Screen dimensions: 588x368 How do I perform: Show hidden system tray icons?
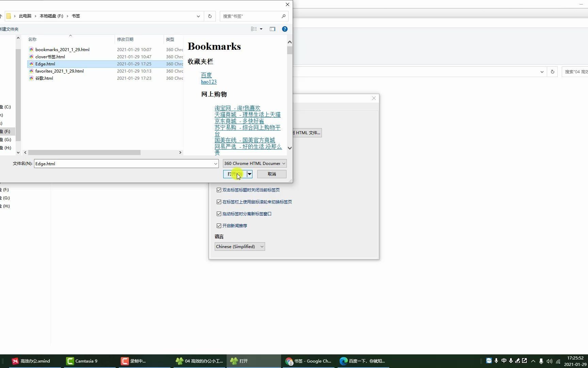pyautogui.click(x=533, y=361)
